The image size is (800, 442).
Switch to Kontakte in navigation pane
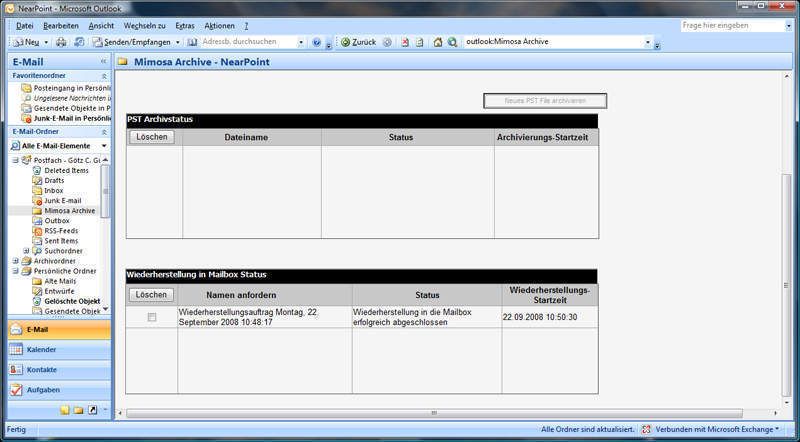[x=59, y=370]
